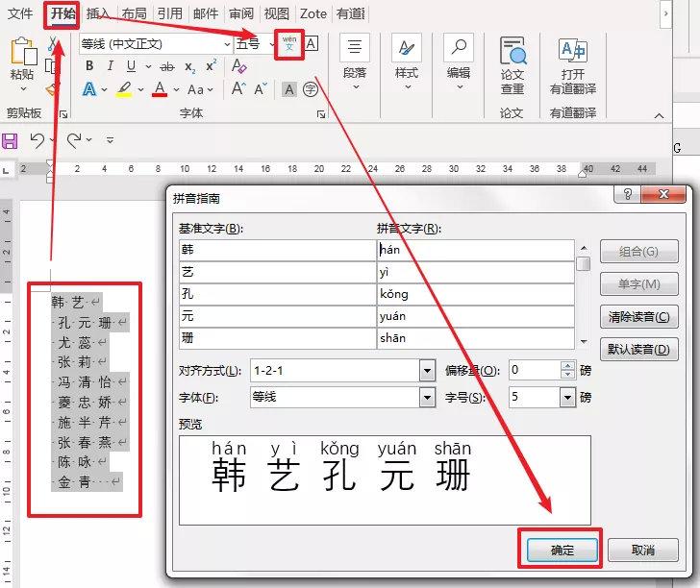Click the ribbon tabs scroll-right arrow
The width and height of the screenshot is (700, 588).
(665, 13)
